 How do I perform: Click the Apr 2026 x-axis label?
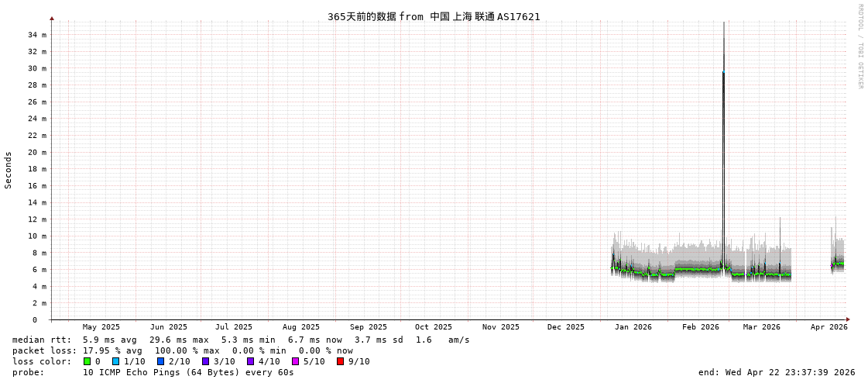[829, 327]
